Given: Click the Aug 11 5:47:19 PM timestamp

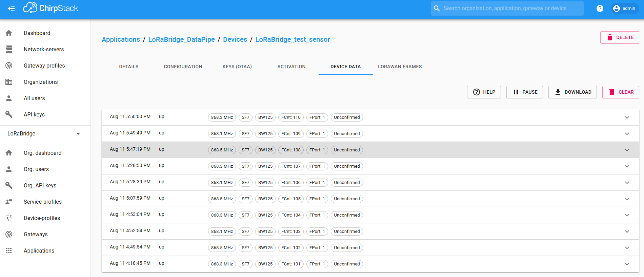Looking at the screenshot, I should click(x=130, y=149).
